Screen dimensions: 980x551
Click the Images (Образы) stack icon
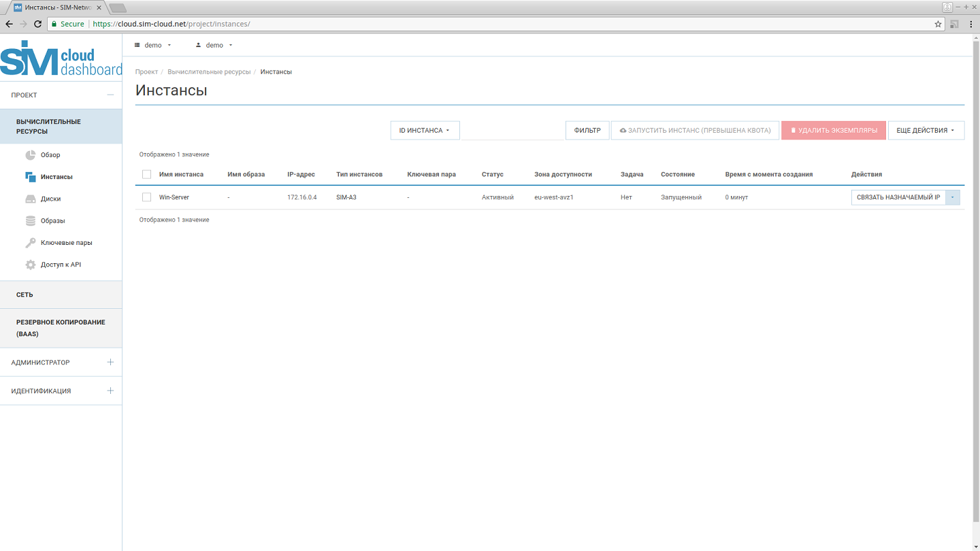click(30, 220)
